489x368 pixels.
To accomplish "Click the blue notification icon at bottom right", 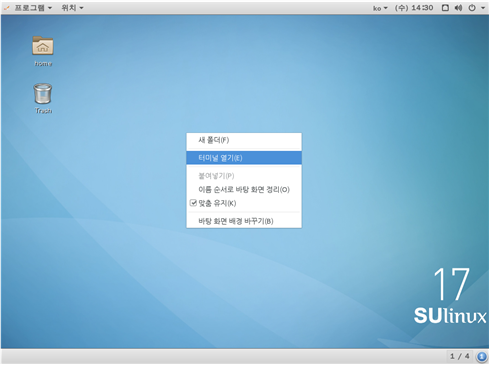I will 481,357.
